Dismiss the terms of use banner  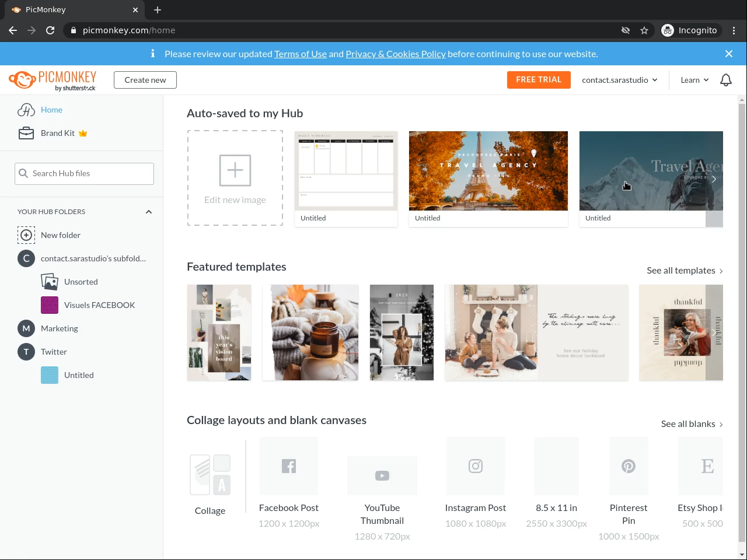pyautogui.click(x=729, y=54)
